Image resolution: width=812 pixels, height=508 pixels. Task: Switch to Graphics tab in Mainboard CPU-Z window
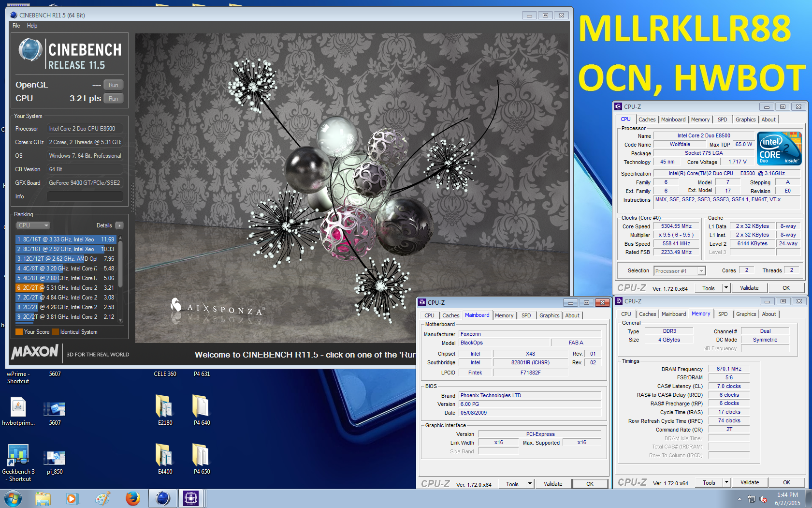(550, 315)
